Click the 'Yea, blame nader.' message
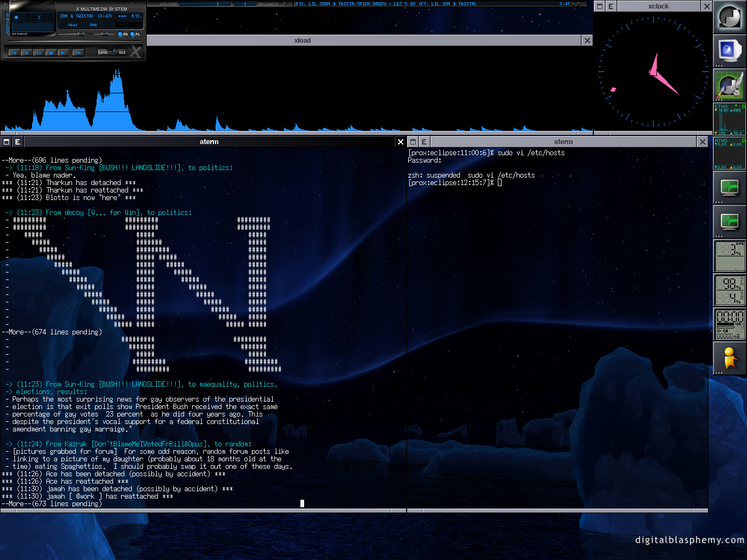747x560 pixels. point(41,175)
